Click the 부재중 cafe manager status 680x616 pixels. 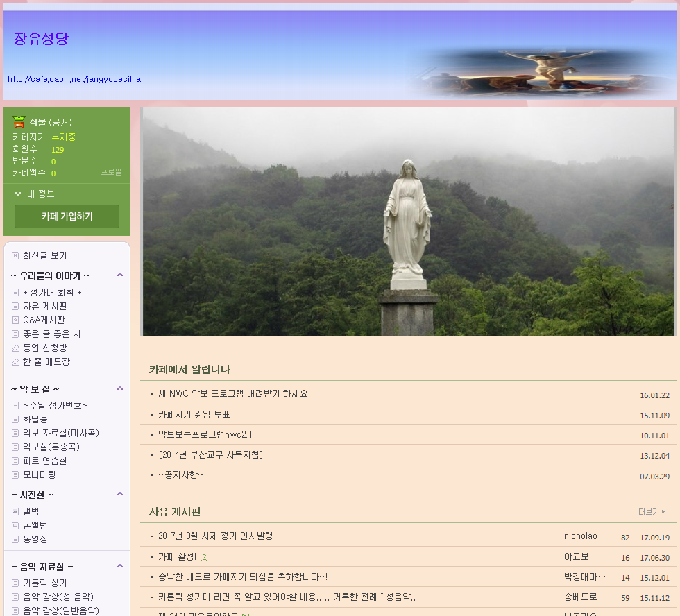(x=64, y=137)
